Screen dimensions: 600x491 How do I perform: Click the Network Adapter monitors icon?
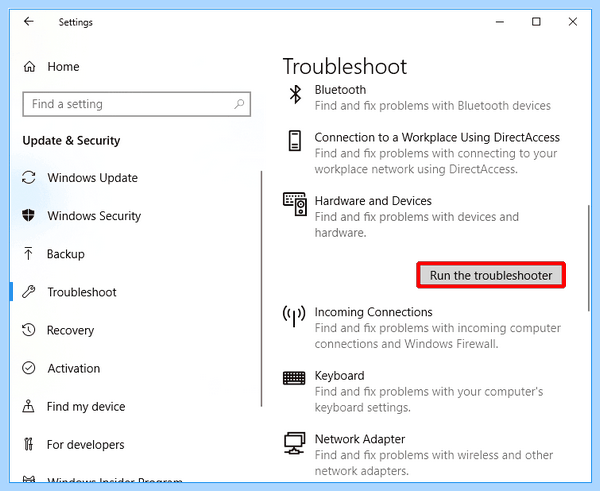click(x=294, y=443)
